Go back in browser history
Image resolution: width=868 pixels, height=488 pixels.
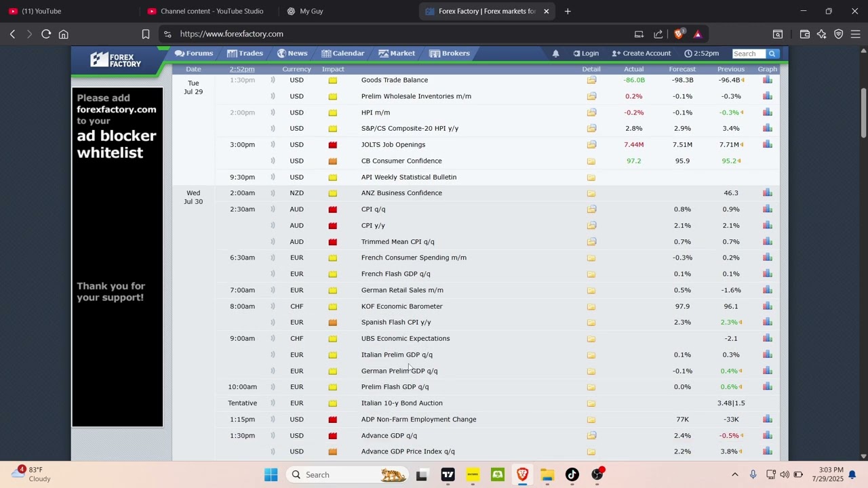(12, 34)
